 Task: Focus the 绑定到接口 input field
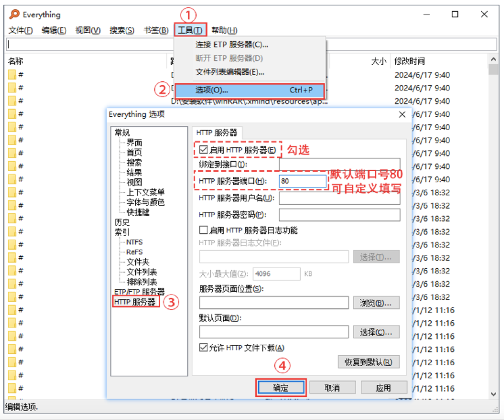coord(339,164)
